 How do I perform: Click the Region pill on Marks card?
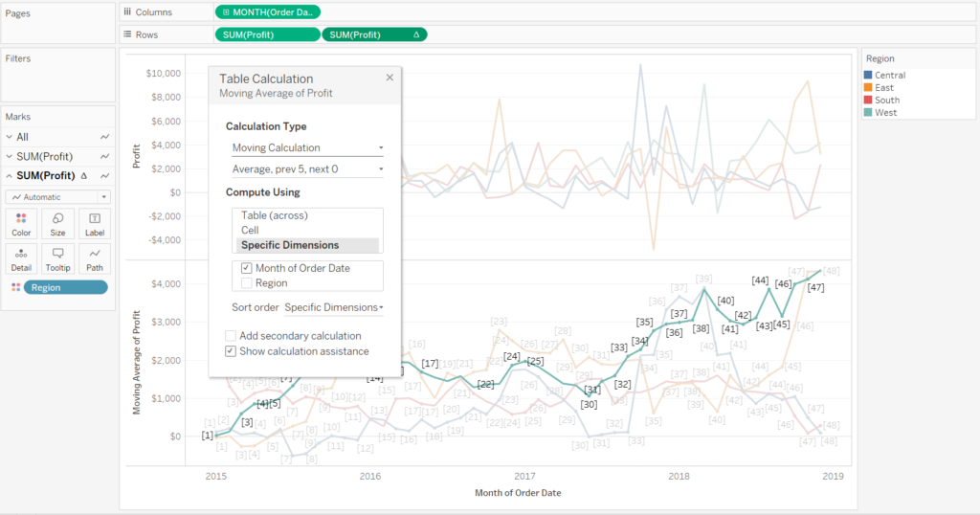click(x=65, y=288)
